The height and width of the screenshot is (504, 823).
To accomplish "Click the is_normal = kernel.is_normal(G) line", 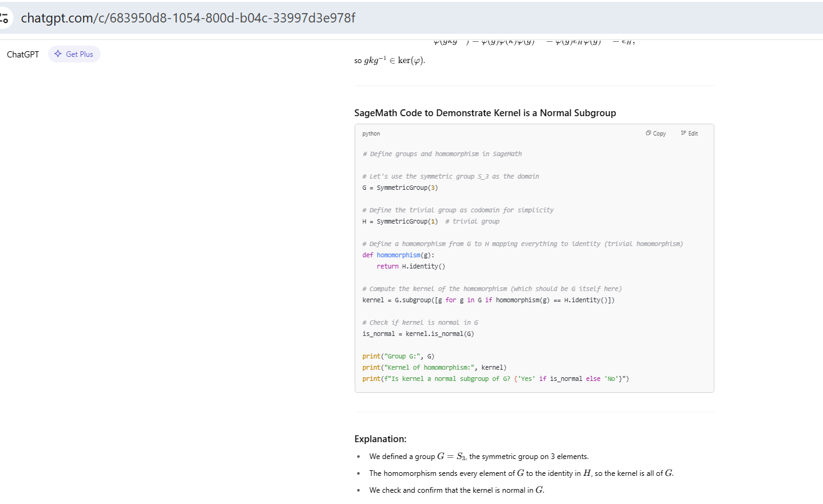I will pyautogui.click(x=418, y=334).
